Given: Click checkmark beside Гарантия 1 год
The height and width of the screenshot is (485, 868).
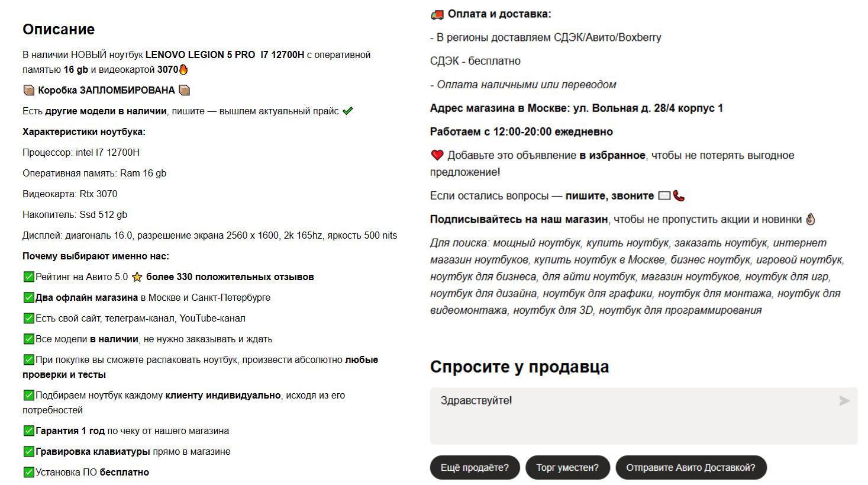Looking at the screenshot, I should [x=28, y=431].
